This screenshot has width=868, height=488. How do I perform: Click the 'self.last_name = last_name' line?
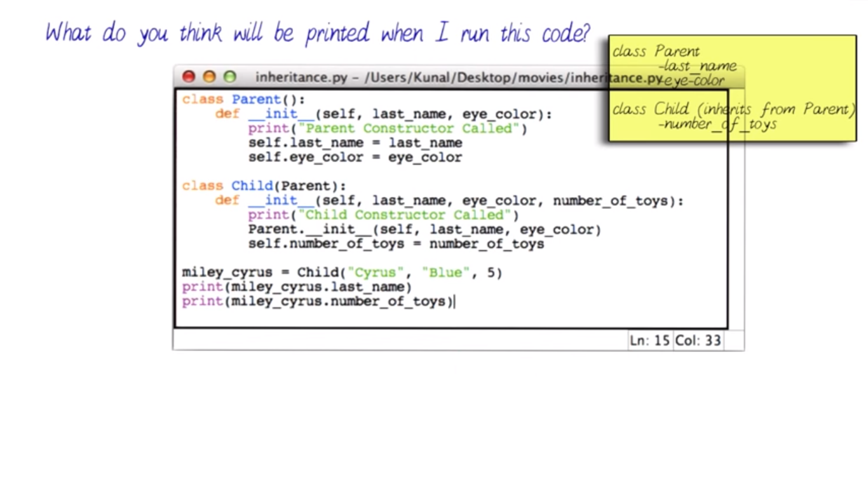(355, 143)
